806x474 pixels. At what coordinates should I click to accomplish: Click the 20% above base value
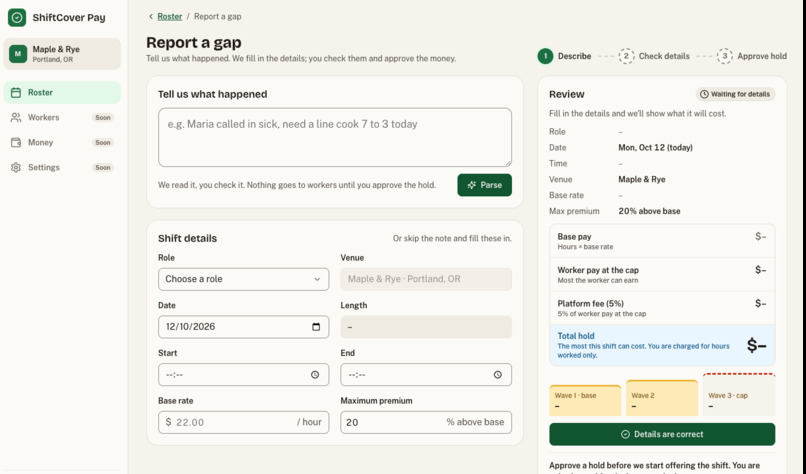[x=649, y=211]
